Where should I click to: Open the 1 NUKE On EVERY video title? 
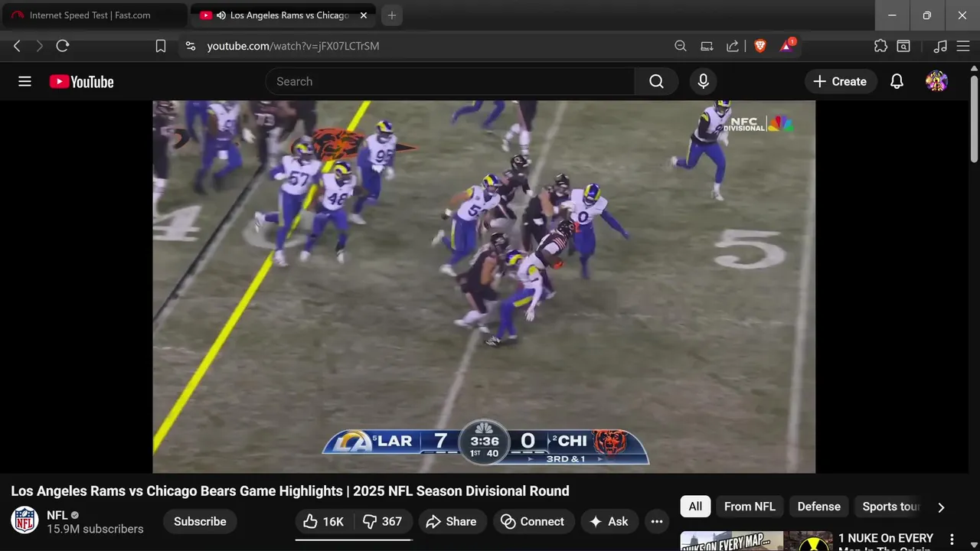[886, 540]
